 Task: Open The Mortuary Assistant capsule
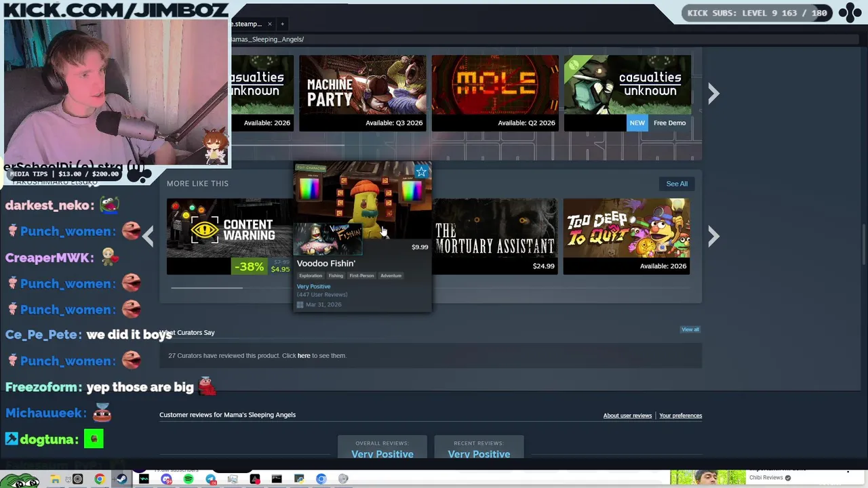[495, 237]
